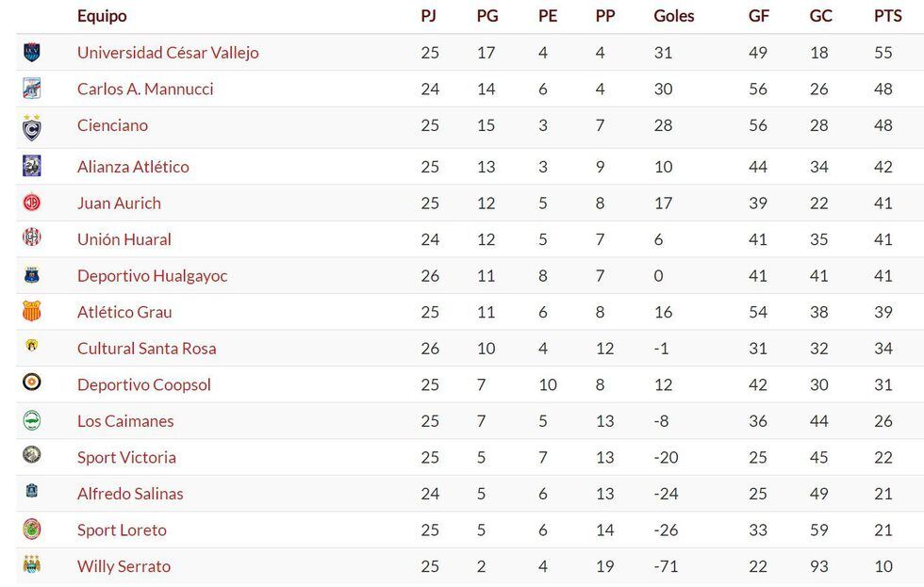This screenshot has width=924, height=587.
Task: Open the Sport Victoria team link
Action: pos(126,458)
